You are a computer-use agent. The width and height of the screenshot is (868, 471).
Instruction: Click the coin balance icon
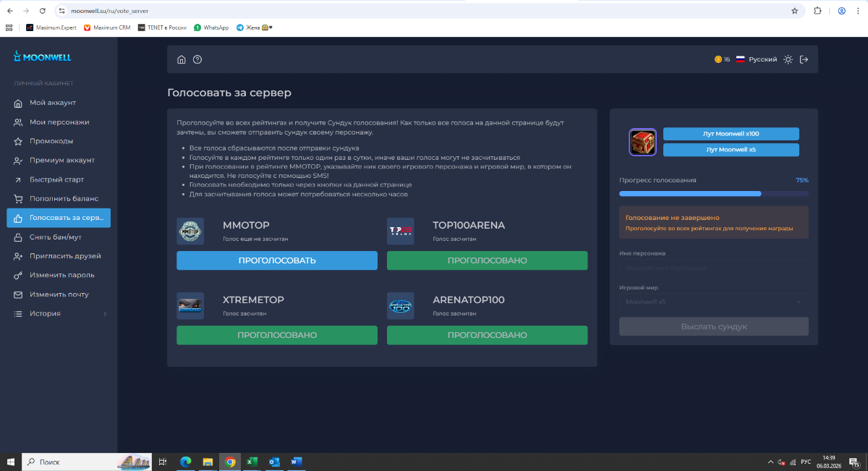tap(718, 59)
